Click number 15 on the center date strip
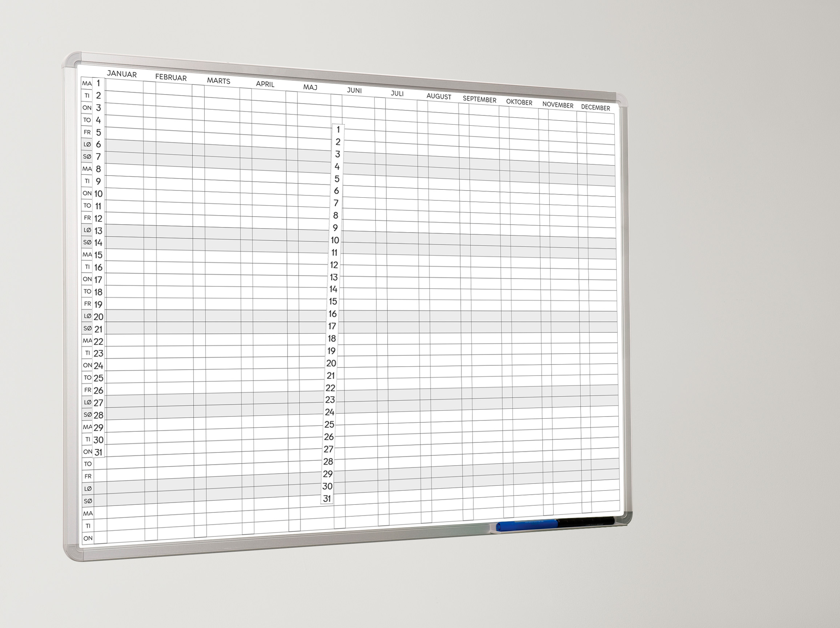This screenshot has height=628, width=840. pyautogui.click(x=333, y=302)
